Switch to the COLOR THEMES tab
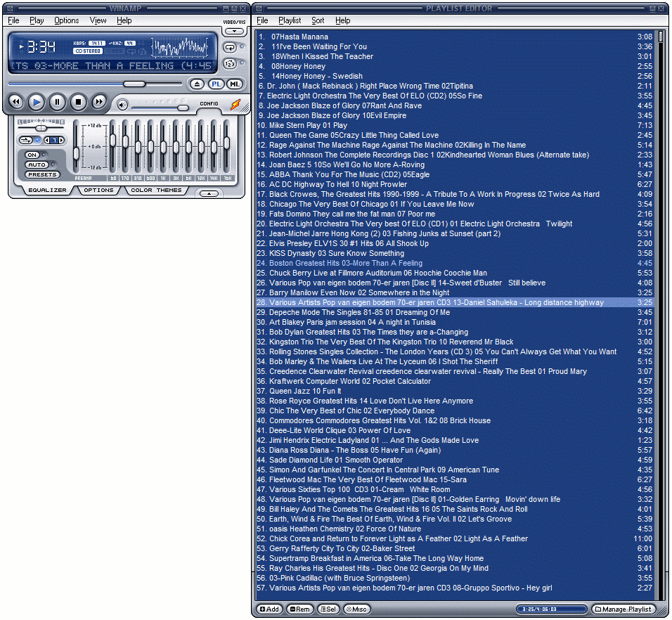This screenshot has width=672, height=620. tap(156, 190)
